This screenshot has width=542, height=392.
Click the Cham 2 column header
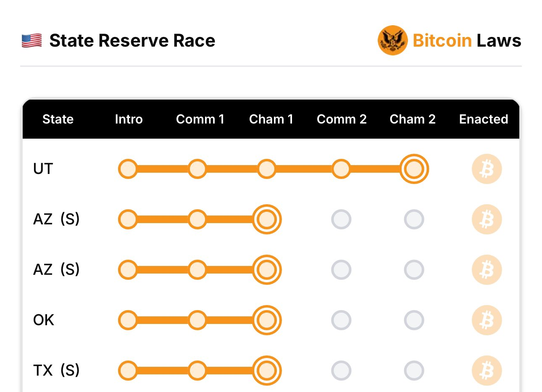pyautogui.click(x=413, y=119)
